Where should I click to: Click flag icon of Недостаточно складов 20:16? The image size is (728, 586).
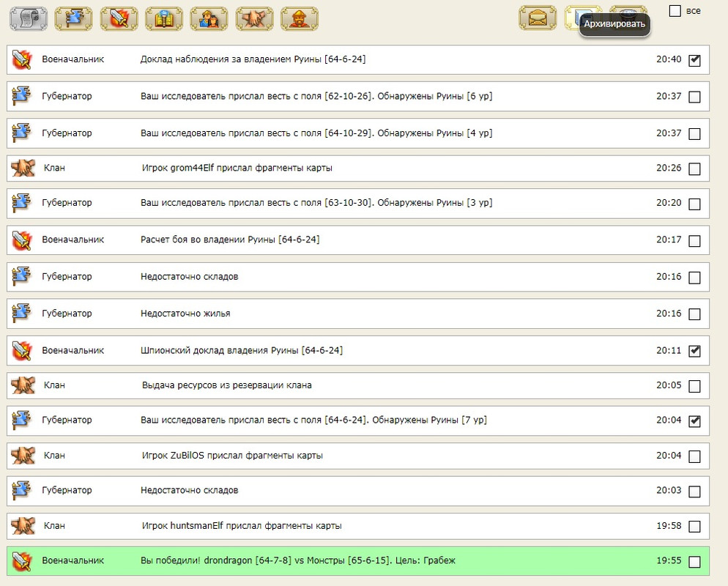tap(21, 276)
